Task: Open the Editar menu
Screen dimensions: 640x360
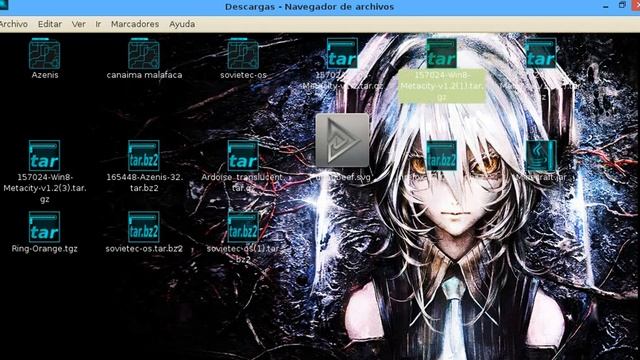Action: pyautogui.click(x=50, y=24)
